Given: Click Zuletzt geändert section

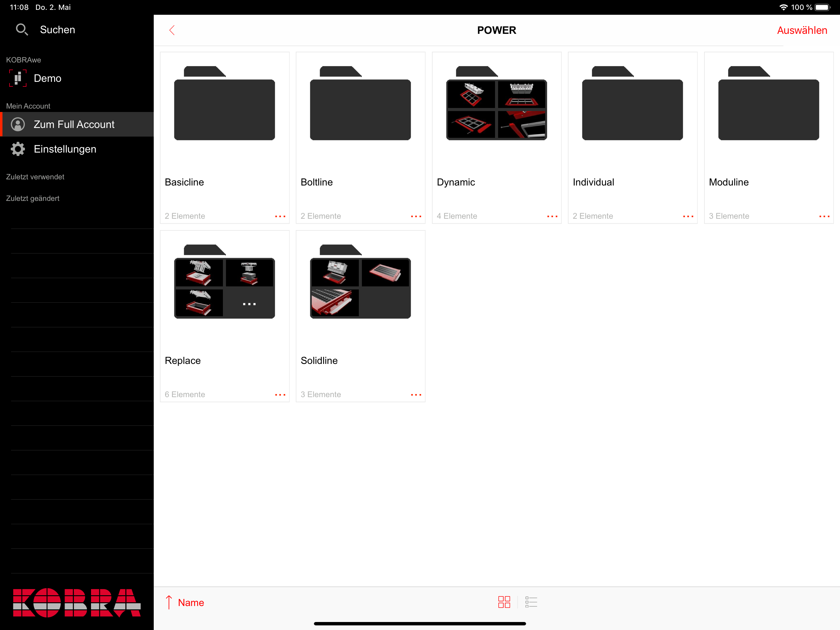Looking at the screenshot, I should click(33, 198).
